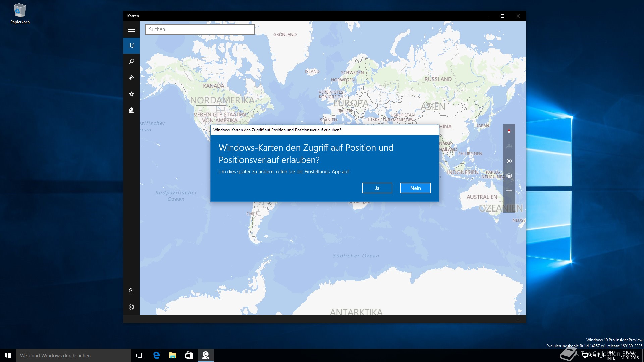Click the Südlicher Ozean label
Image resolution: width=644 pixels, height=362 pixels.
click(x=356, y=256)
